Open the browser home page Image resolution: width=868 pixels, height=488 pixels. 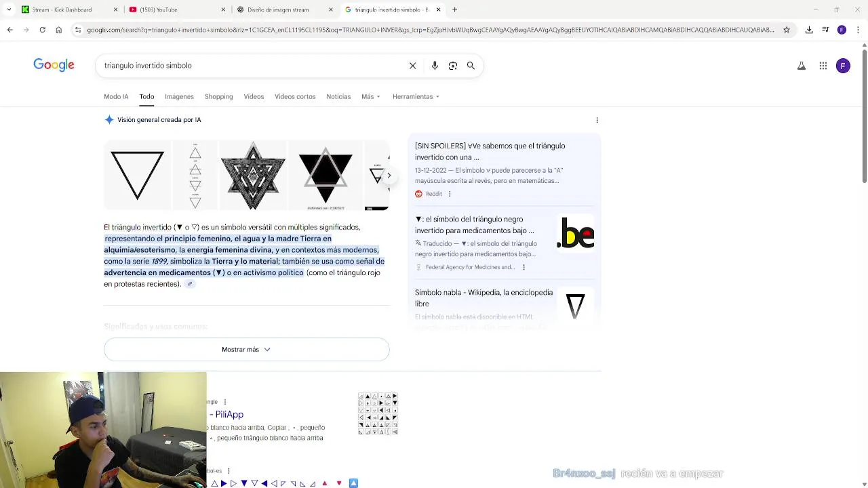pos(59,30)
